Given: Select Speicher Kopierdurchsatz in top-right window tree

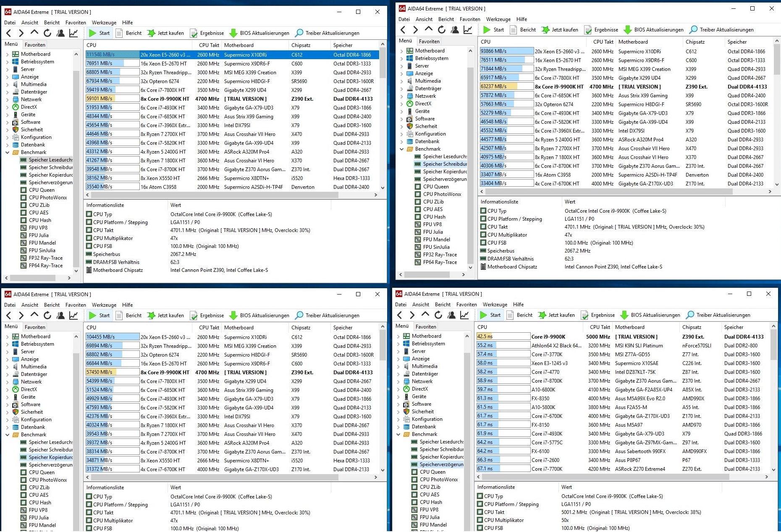Looking at the screenshot, I should (445, 172).
